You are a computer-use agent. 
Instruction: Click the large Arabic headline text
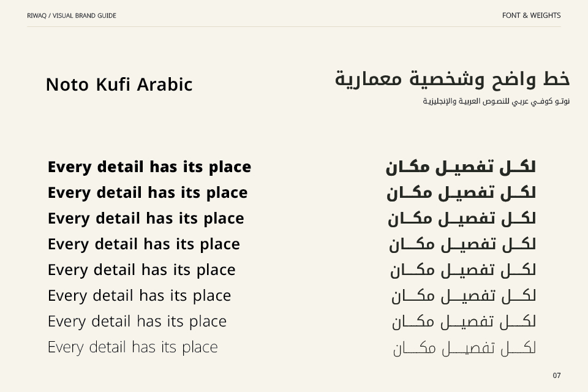pos(452,78)
